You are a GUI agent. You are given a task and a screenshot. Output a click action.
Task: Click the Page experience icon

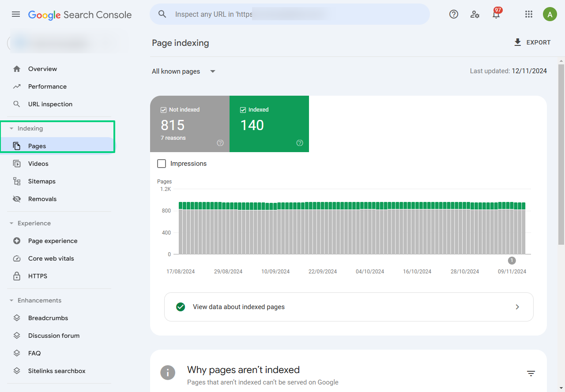[17, 241]
